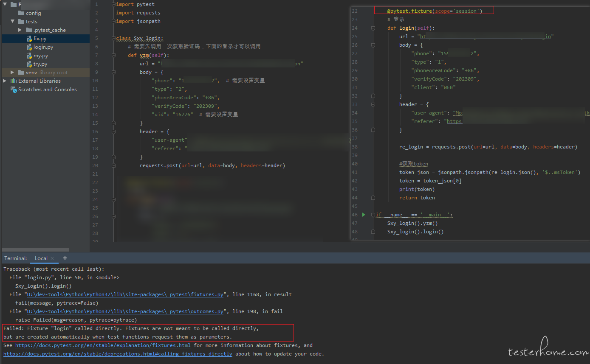
Task: Click the fix.py Python file icon
Action: [x=29, y=39]
